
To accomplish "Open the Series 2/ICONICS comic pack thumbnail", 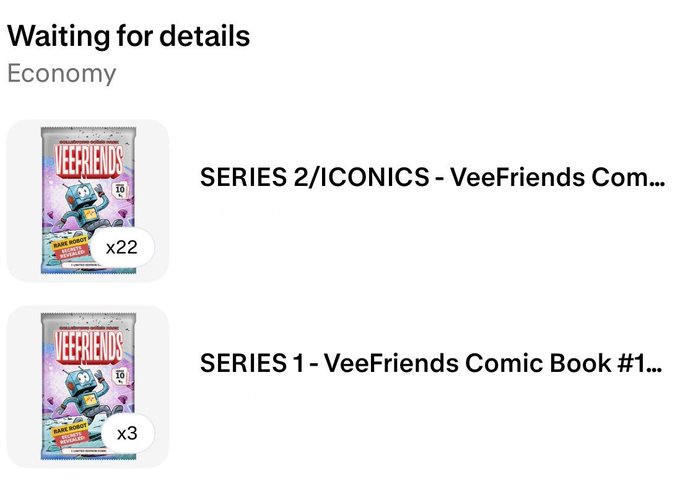I will 87,201.
